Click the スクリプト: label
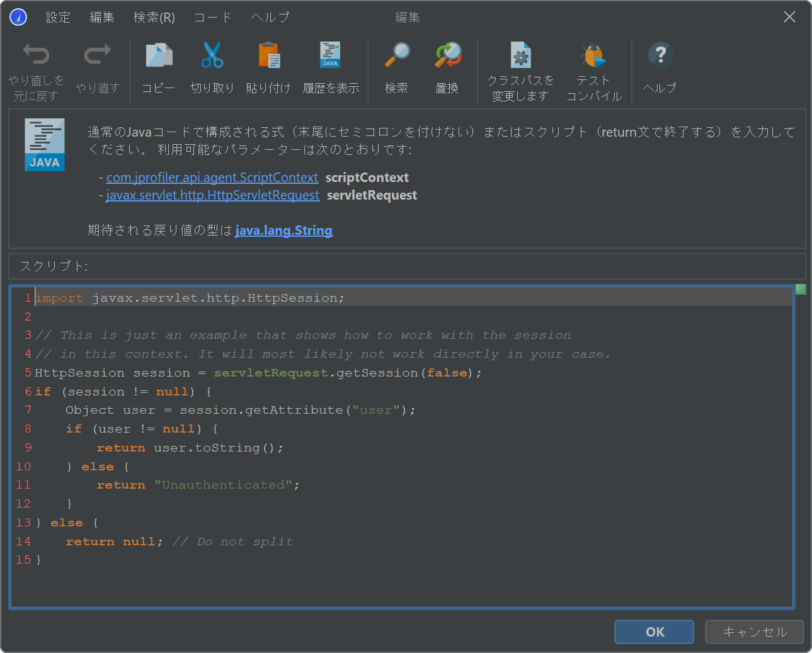Screen dimensions: 812x653 coord(54,266)
